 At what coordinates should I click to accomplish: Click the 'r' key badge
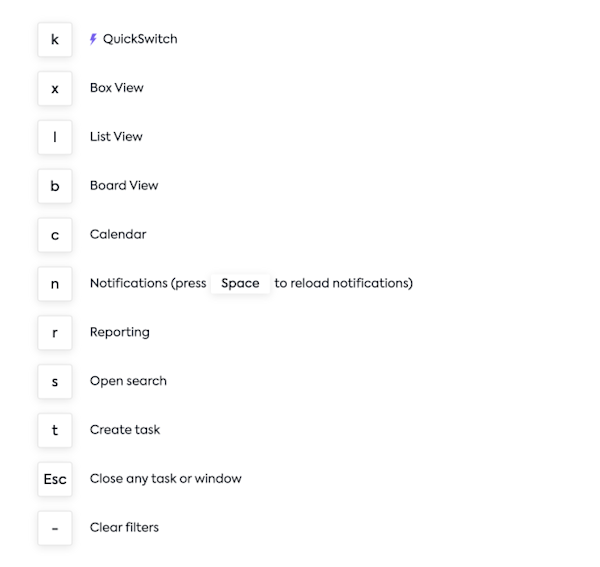(x=55, y=333)
